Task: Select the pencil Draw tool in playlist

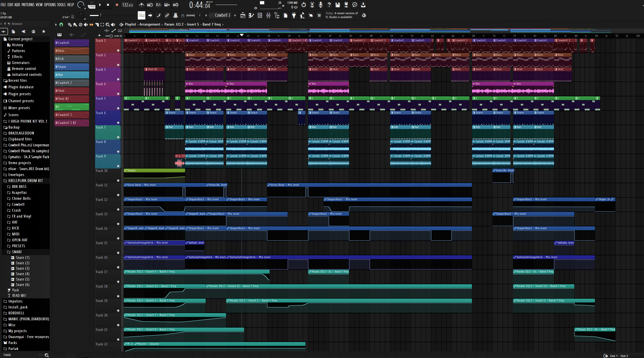Action: [x=69, y=25]
